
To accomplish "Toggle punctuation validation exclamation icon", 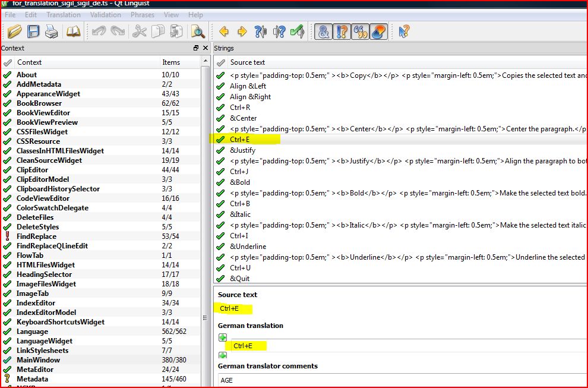I will click(x=342, y=31).
